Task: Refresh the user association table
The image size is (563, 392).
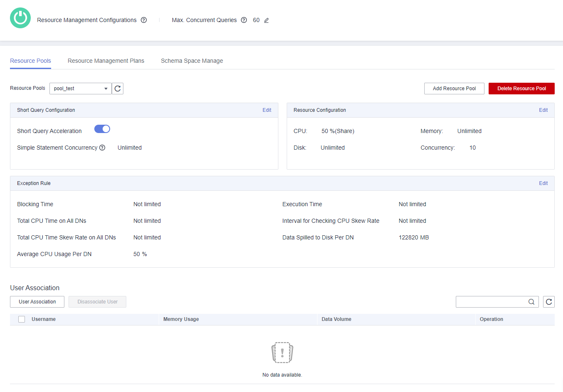Action: click(549, 302)
